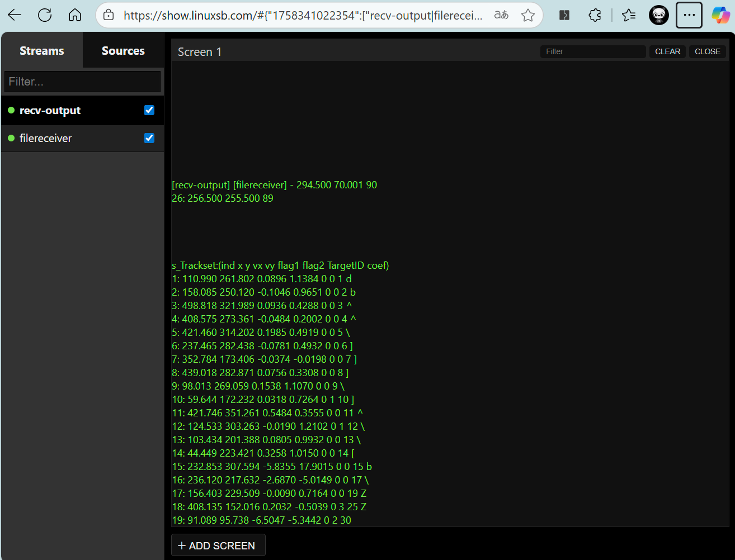Focus the Screen 1 Filter input

[592, 51]
